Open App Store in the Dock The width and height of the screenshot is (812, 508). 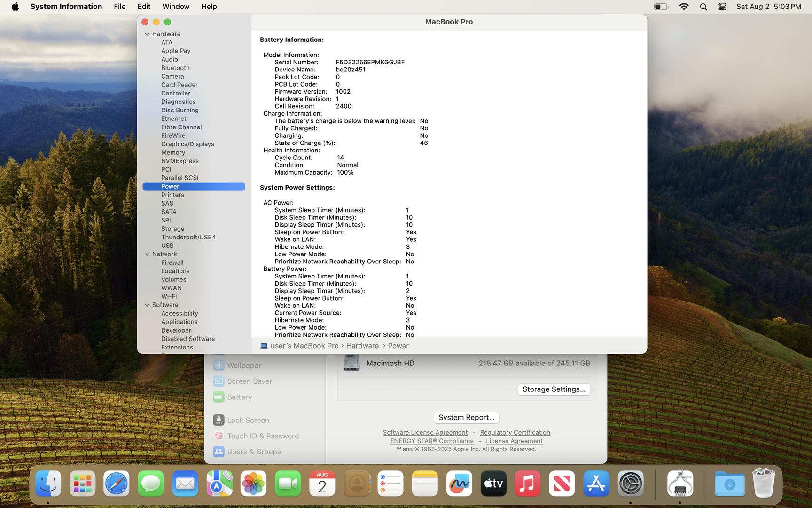(596, 484)
